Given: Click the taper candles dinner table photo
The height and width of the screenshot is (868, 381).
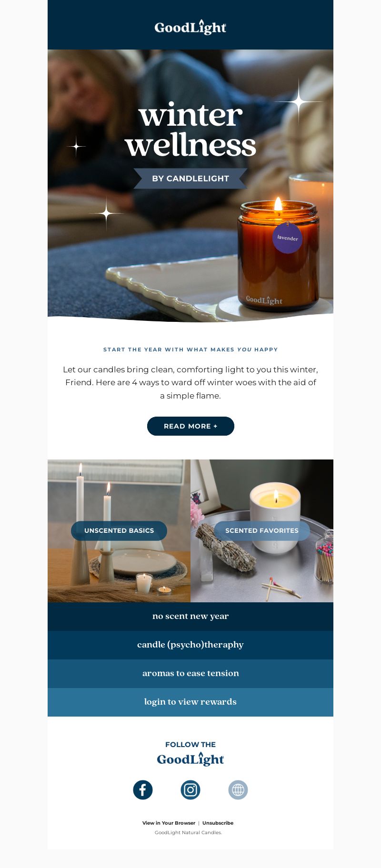Looking at the screenshot, I should [x=119, y=531].
